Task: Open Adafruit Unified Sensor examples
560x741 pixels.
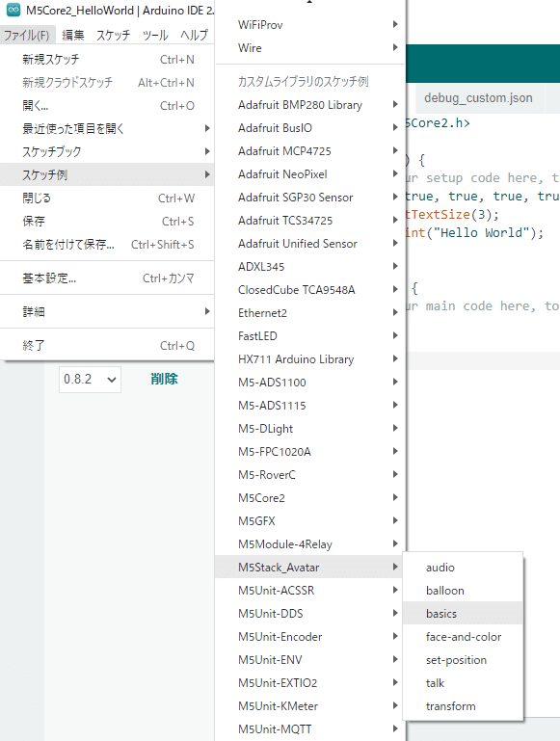Action: (310, 244)
